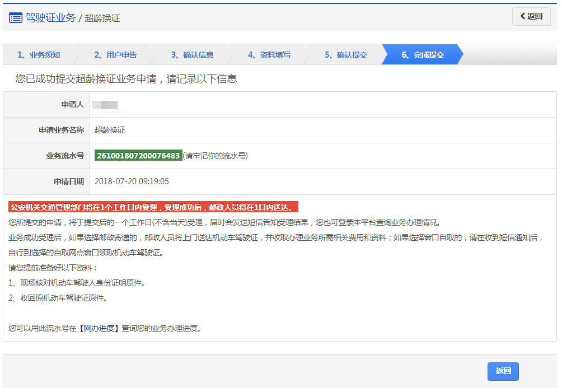This screenshot has width=562, height=392.
Task: Click the active step 6 完成提交
Action: click(423, 55)
